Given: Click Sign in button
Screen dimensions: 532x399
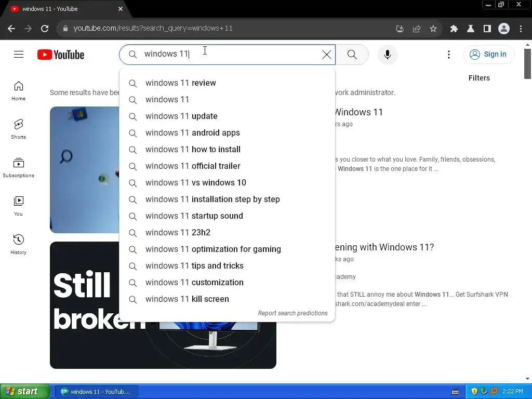Looking at the screenshot, I should pyautogui.click(x=489, y=54).
